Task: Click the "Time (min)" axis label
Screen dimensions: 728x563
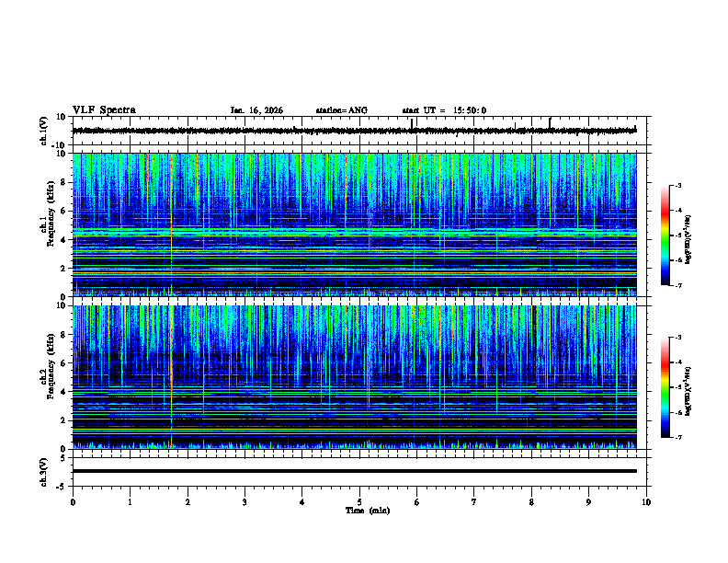Action: (368, 511)
